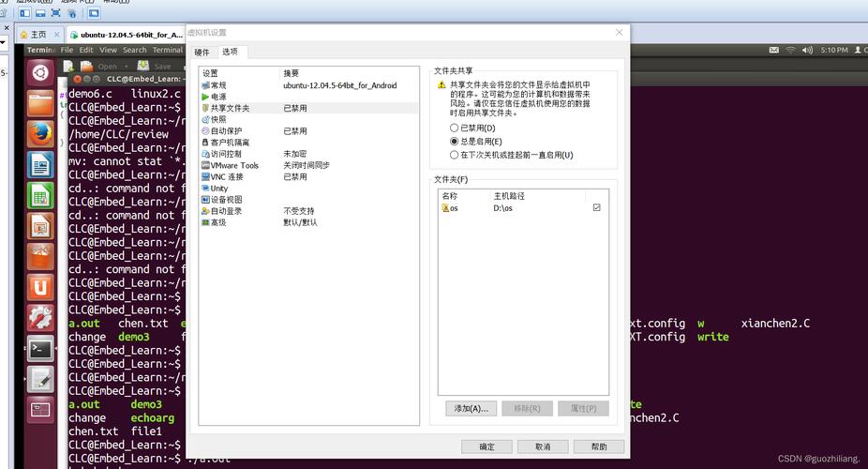
Task: Toggle the checkbox for os shared folder
Action: pos(597,208)
